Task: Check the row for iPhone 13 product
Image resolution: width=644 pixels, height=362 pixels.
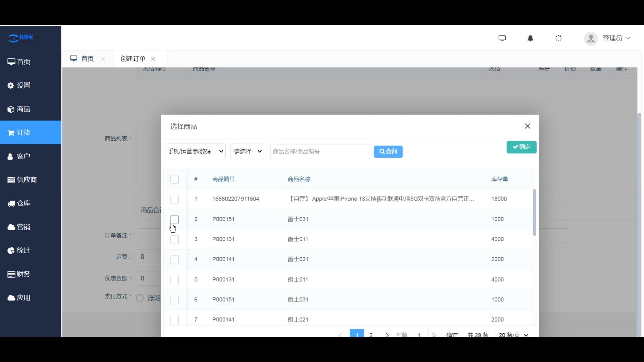Action: click(174, 199)
